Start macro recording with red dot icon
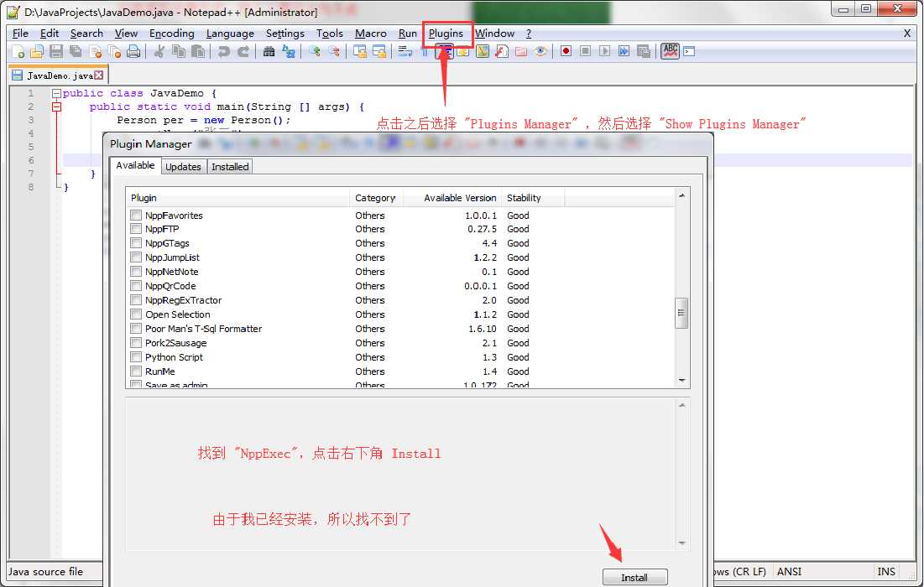The width and height of the screenshot is (924, 587). (x=566, y=51)
